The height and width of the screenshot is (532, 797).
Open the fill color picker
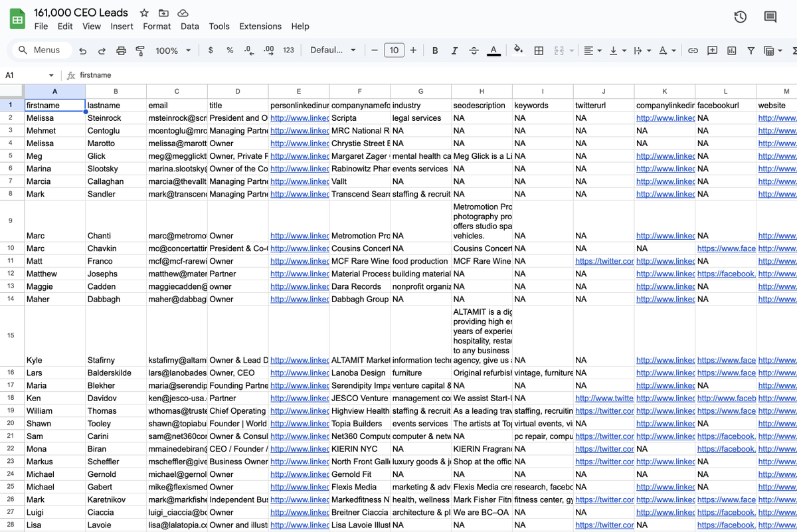click(x=518, y=50)
